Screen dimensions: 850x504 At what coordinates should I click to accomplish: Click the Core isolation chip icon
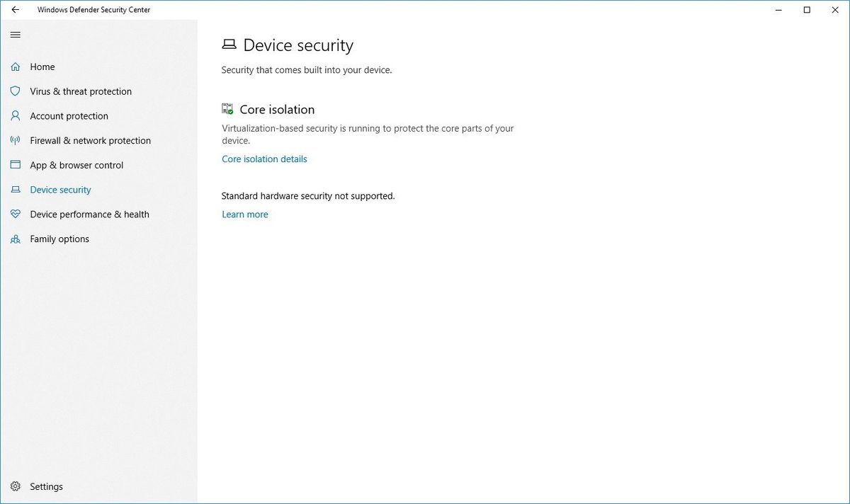coord(227,108)
